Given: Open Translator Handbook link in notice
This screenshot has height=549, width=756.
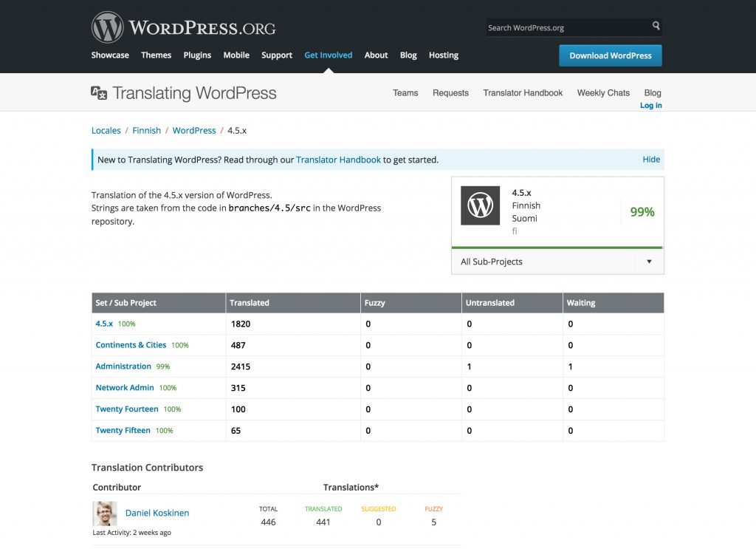Looking at the screenshot, I should tap(338, 160).
